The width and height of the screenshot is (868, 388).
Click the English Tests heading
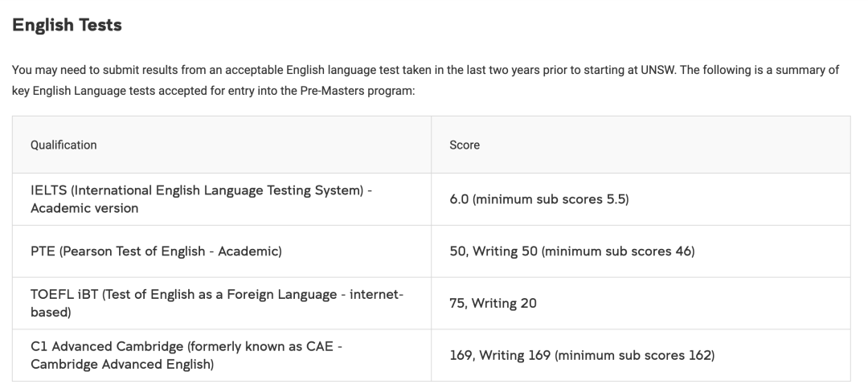tap(67, 25)
